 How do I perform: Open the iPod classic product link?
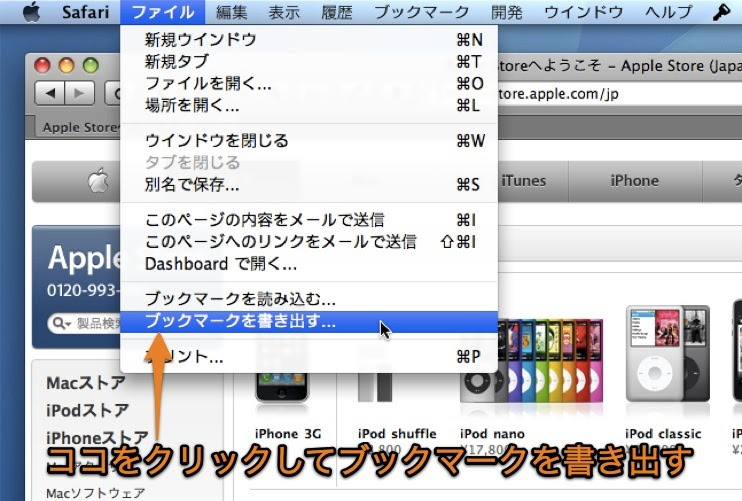(x=663, y=433)
